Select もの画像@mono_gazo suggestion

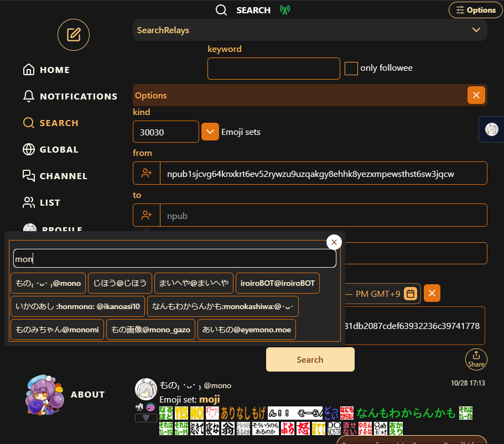coord(150,330)
